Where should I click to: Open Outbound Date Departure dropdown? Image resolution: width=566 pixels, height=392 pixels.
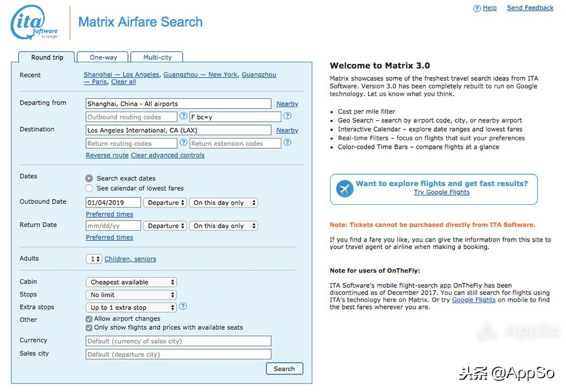click(x=165, y=203)
